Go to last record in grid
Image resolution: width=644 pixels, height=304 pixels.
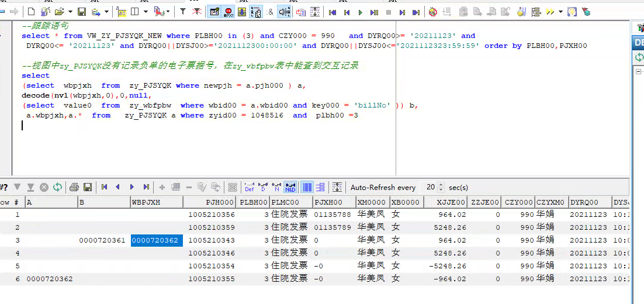[x=146, y=187]
